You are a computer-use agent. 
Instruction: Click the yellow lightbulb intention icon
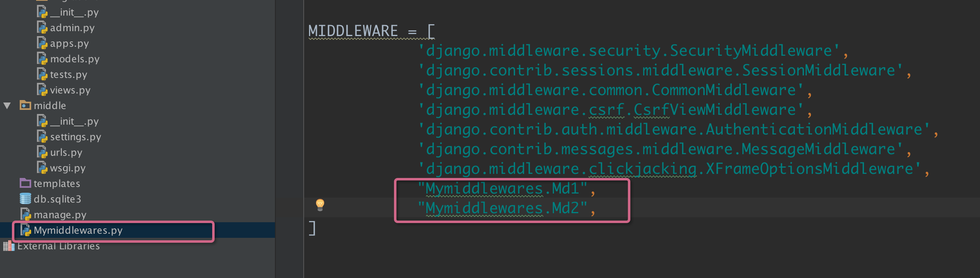[x=320, y=205]
